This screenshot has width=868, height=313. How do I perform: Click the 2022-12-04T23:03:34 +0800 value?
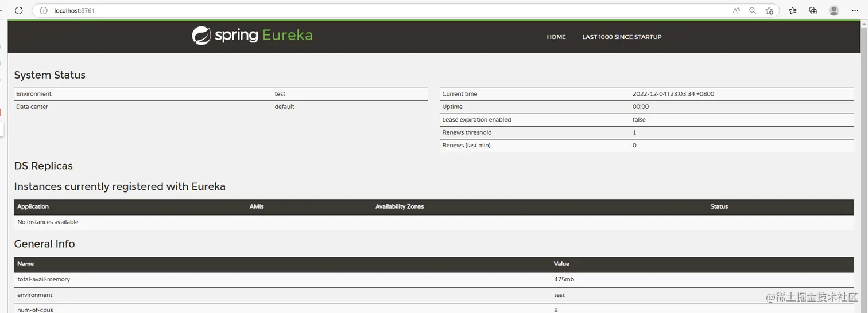pyautogui.click(x=673, y=94)
